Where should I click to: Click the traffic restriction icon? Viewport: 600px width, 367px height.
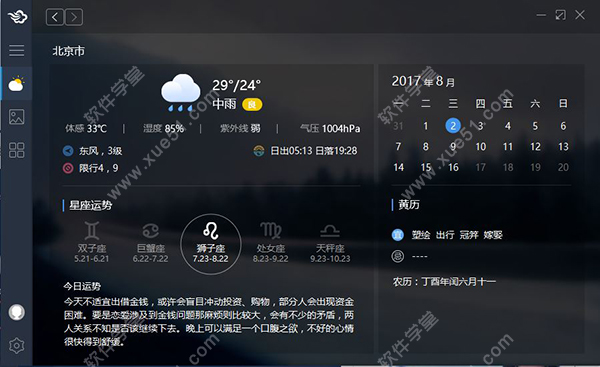click(68, 168)
